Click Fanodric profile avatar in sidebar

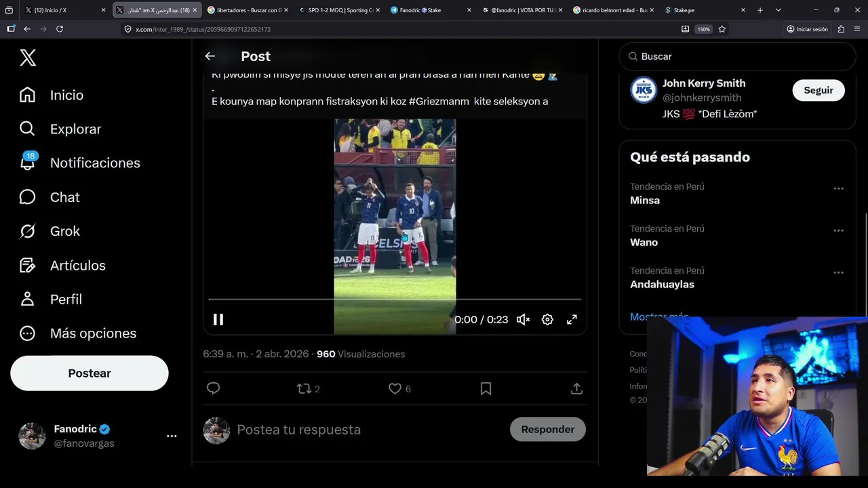[x=32, y=436]
